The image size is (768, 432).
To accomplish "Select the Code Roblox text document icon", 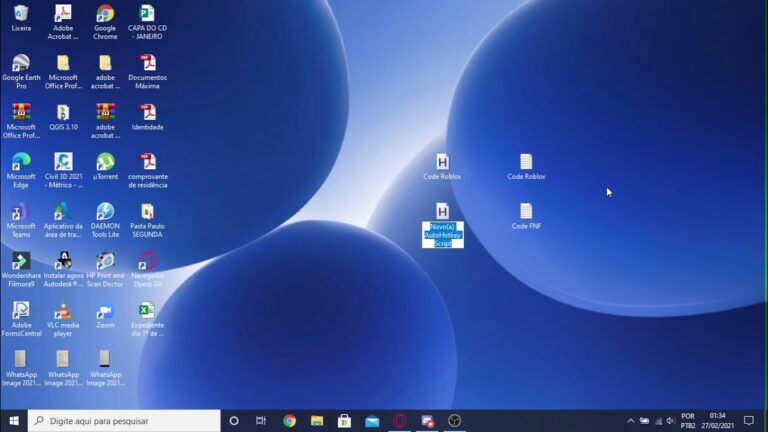I will [527, 162].
